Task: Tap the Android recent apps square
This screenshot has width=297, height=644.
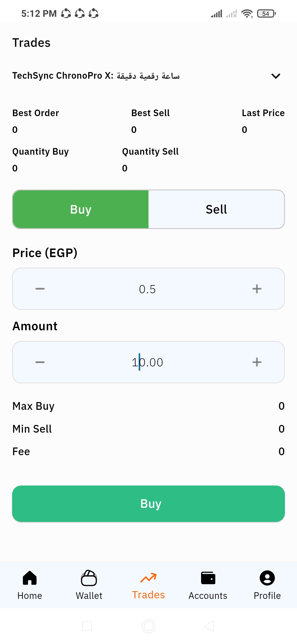Action: [87, 626]
